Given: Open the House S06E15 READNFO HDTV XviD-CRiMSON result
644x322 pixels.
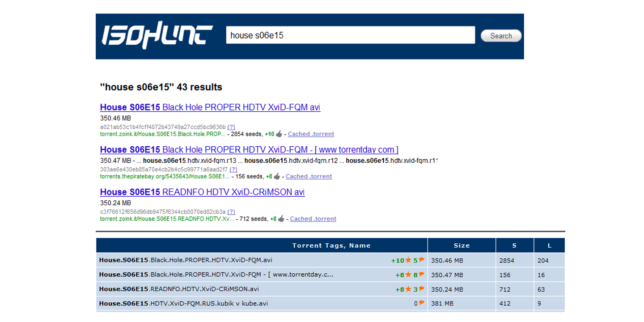Looking at the screenshot, I should pyautogui.click(x=202, y=192).
